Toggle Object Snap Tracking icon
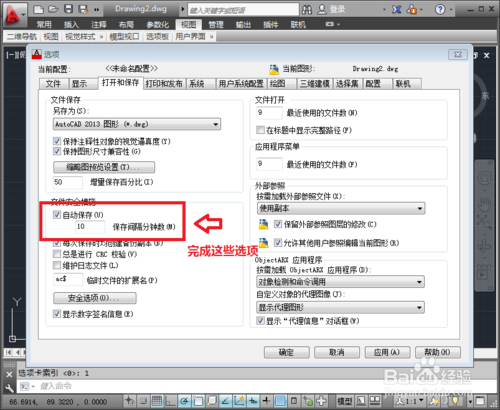Image resolution: width=500 pixels, height=410 pixels. (x=225, y=400)
